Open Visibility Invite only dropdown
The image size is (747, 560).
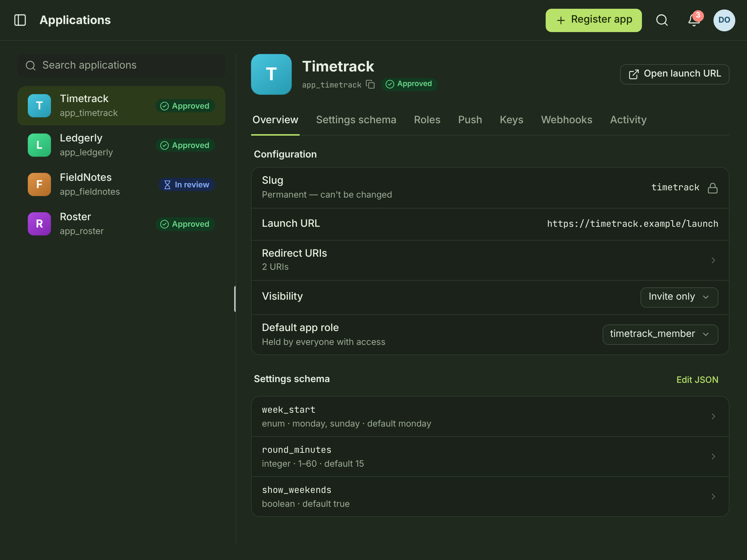[679, 297]
